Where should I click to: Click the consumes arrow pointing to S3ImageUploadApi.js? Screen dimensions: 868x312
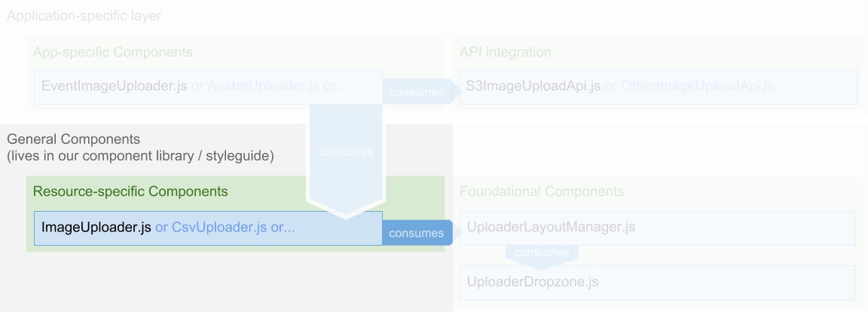417,92
